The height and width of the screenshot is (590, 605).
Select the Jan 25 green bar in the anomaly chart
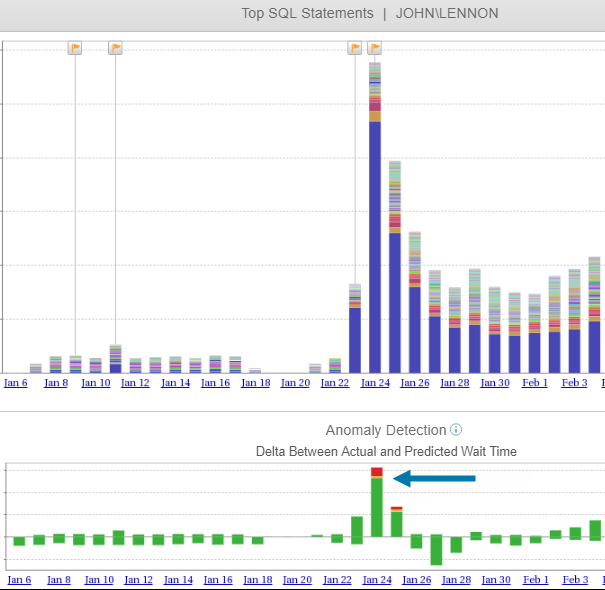(x=396, y=524)
